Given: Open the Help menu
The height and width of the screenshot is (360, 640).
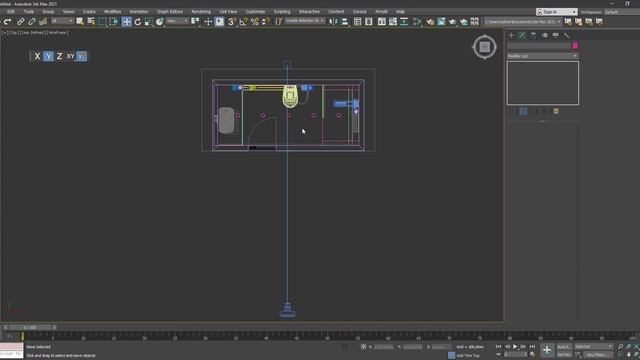Looking at the screenshot, I should [x=400, y=11].
